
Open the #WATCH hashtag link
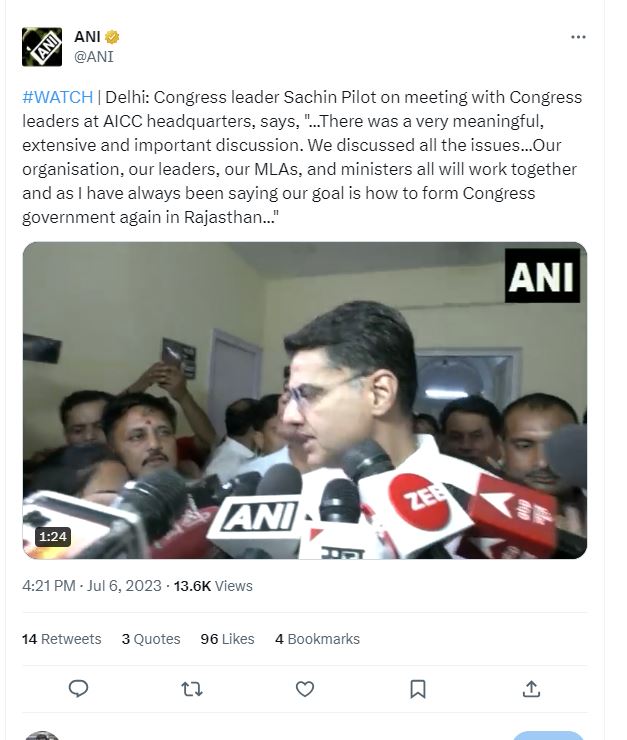tap(58, 97)
